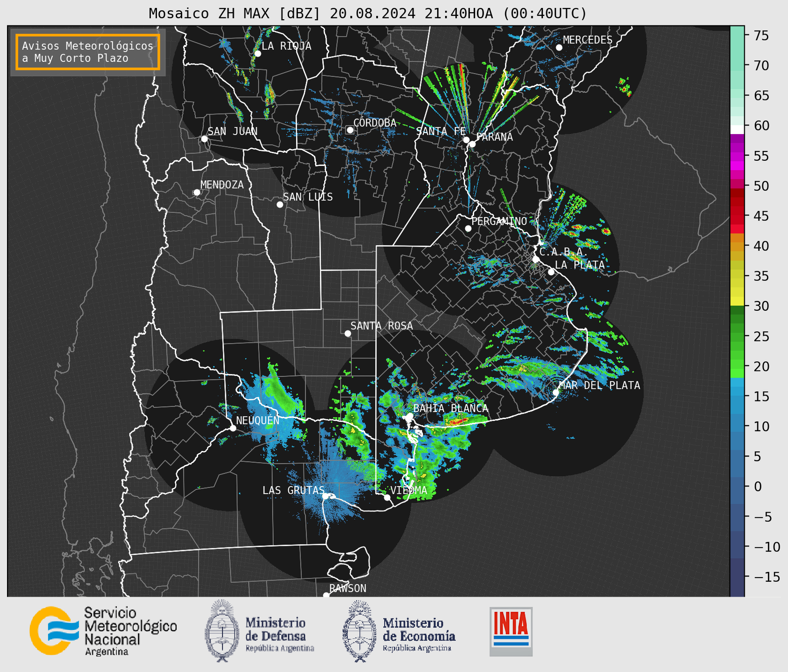Click the LA RIOJA city marker dot
The width and height of the screenshot is (788, 672).
click(258, 54)
